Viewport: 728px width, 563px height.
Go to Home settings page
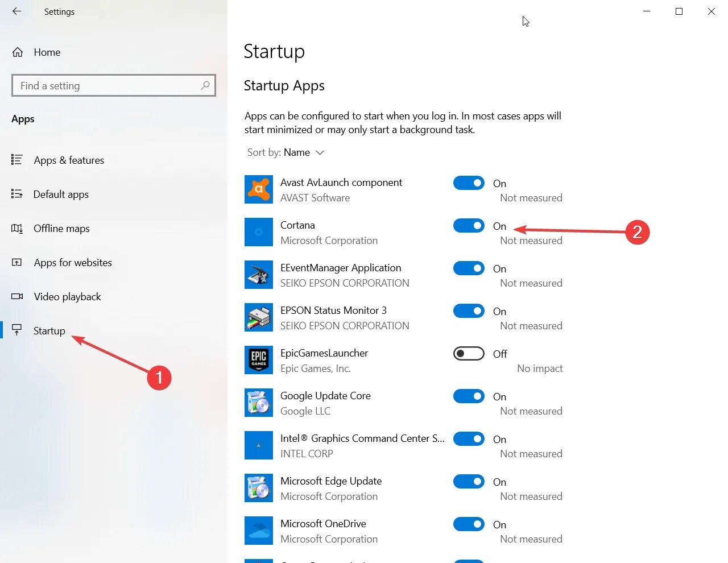click(47, 52)
